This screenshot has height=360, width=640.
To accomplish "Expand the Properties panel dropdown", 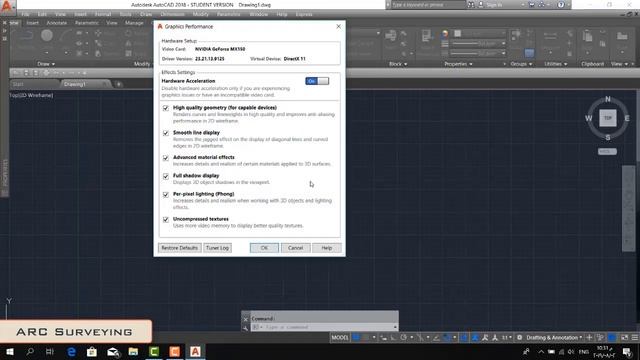I will pos(458,64).
